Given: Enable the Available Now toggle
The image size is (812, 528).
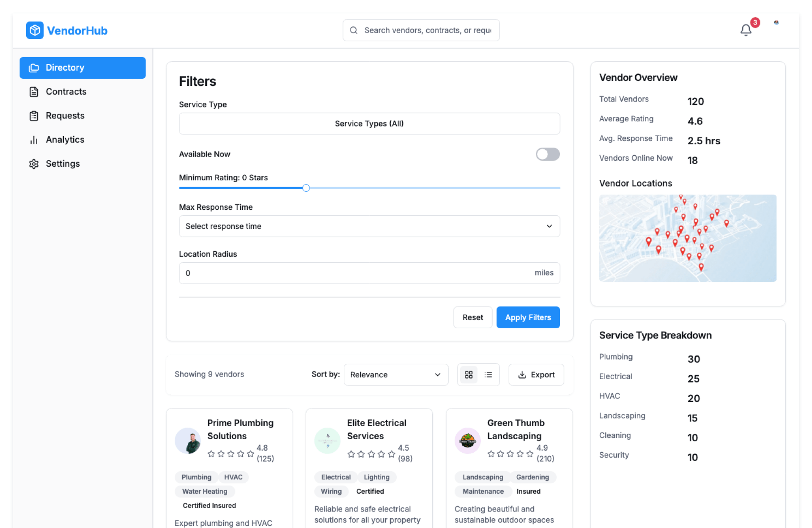Looking at the screenshot, I should coord(547,154).
